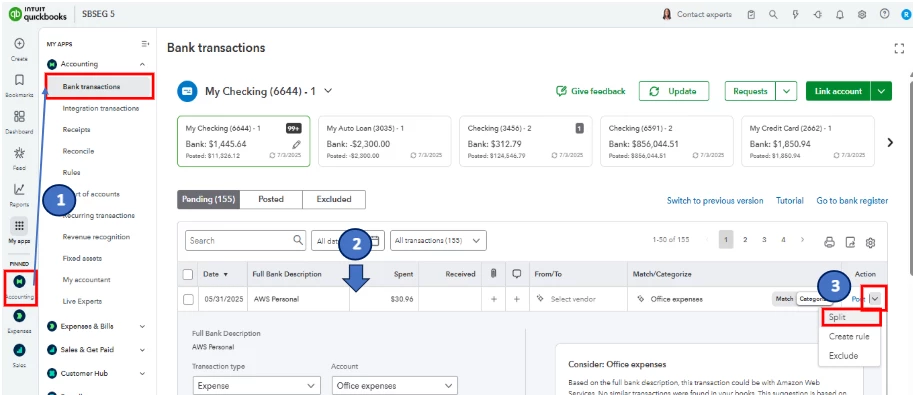Screen dimensions: 913x395
Task: Expand Sales & Get Paid section
Action: pyautogui.click(x=143, y=350)
